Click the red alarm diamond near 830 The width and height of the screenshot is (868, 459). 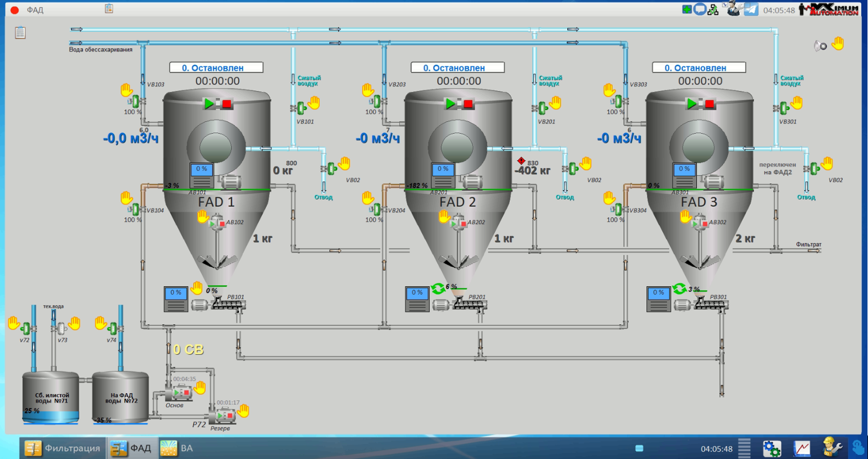pos(521,160)
